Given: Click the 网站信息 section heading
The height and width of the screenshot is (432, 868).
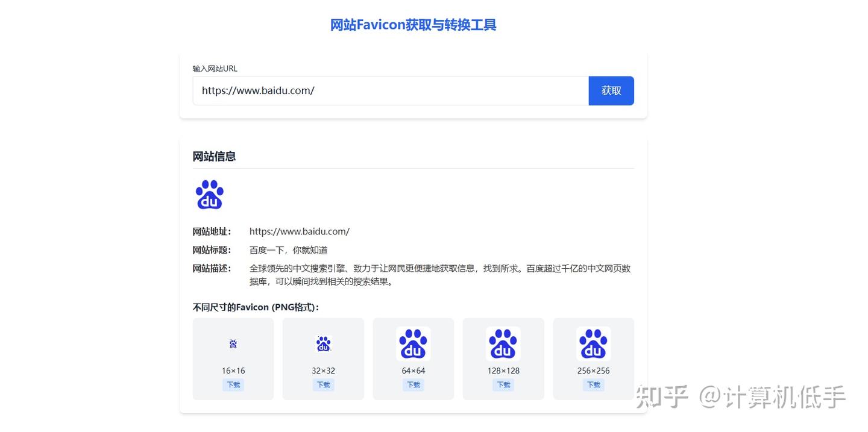Looking at the screenshot, I should point(214,156).
